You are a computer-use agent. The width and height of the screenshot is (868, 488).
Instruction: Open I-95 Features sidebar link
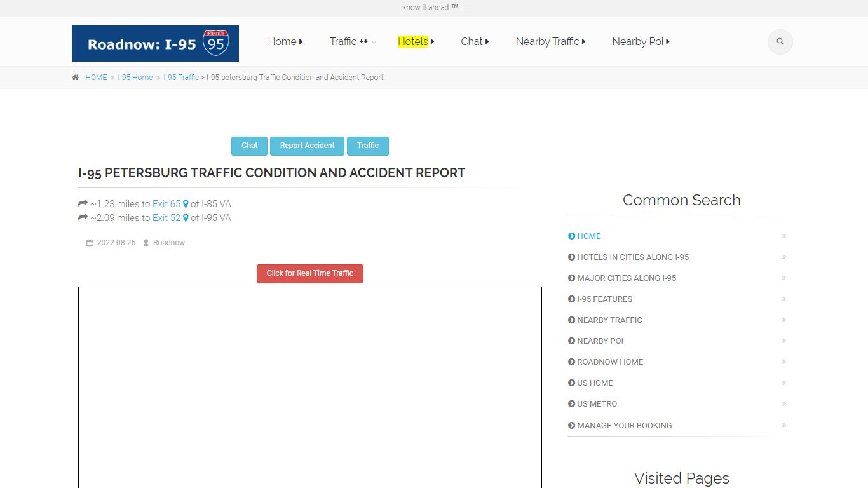[604, 299]
